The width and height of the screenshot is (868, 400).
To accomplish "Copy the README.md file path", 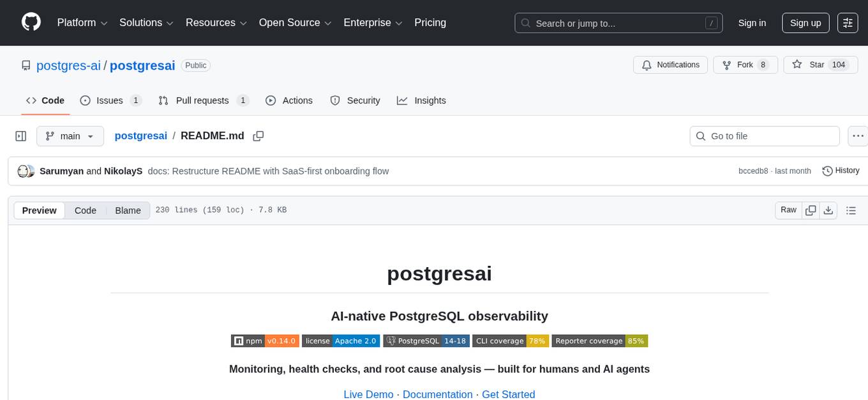I will [x=258, y=135].
